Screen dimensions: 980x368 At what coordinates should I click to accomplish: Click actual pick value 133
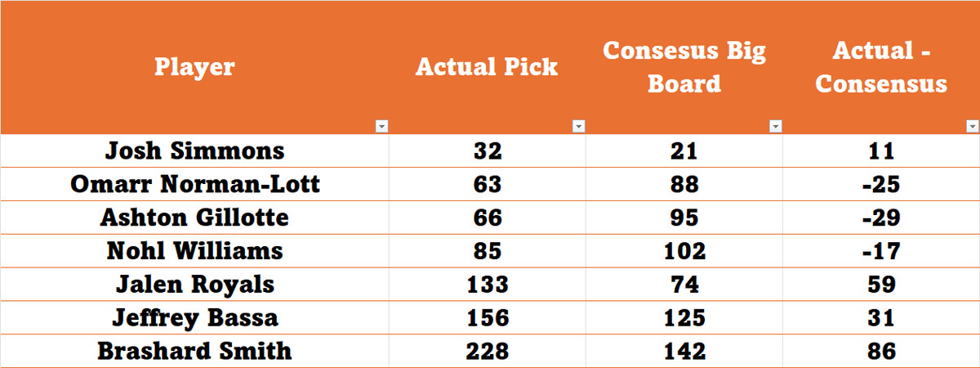[487, 285]
